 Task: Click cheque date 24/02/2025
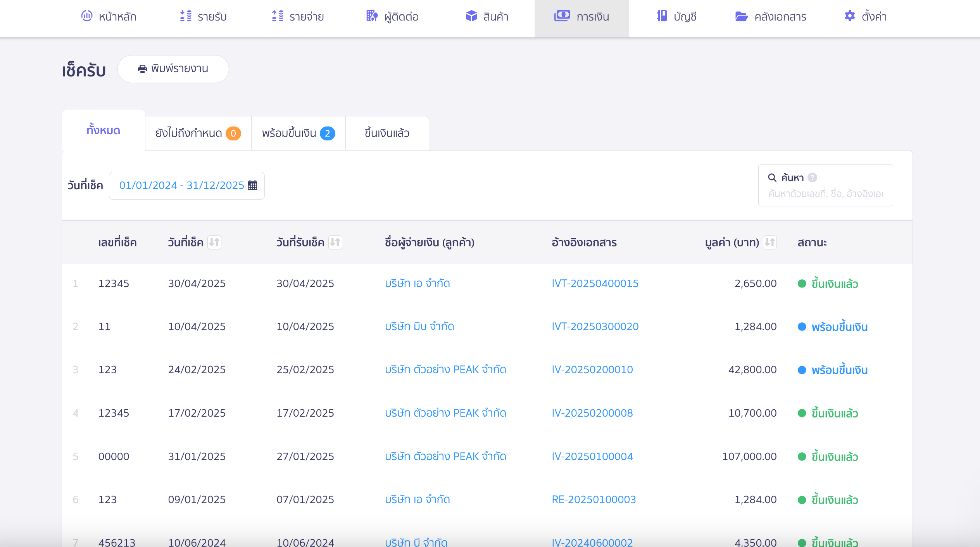197,369
